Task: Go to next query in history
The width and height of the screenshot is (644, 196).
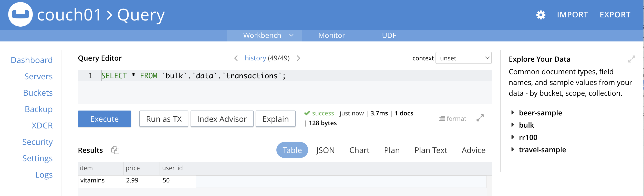Action: pos(298,58)
